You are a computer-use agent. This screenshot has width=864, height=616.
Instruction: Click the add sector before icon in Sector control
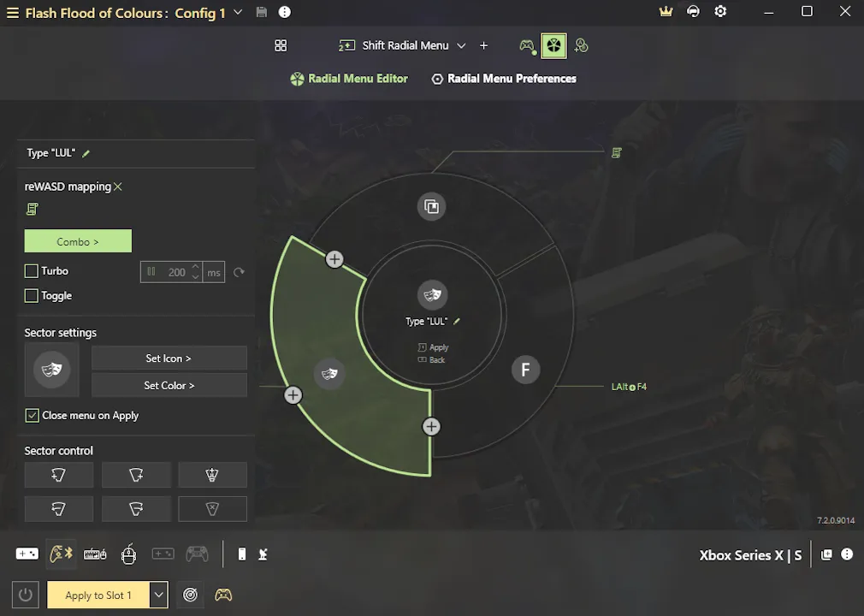(58, 475)
